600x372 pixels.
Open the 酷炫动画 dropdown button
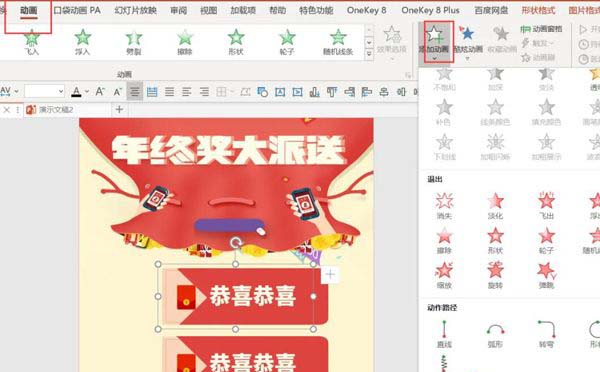[467, 42]
